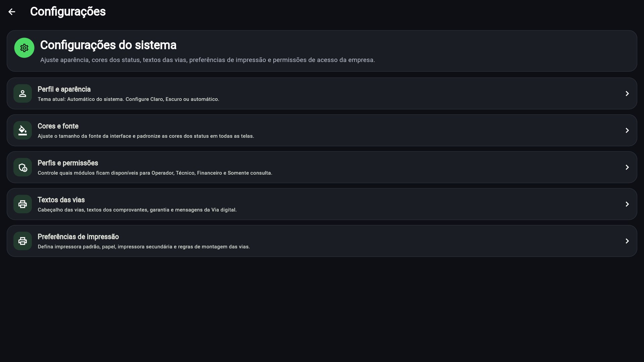Open the Perfil e aparência title
Screen dimensions: 644x362
click(64, 89)
